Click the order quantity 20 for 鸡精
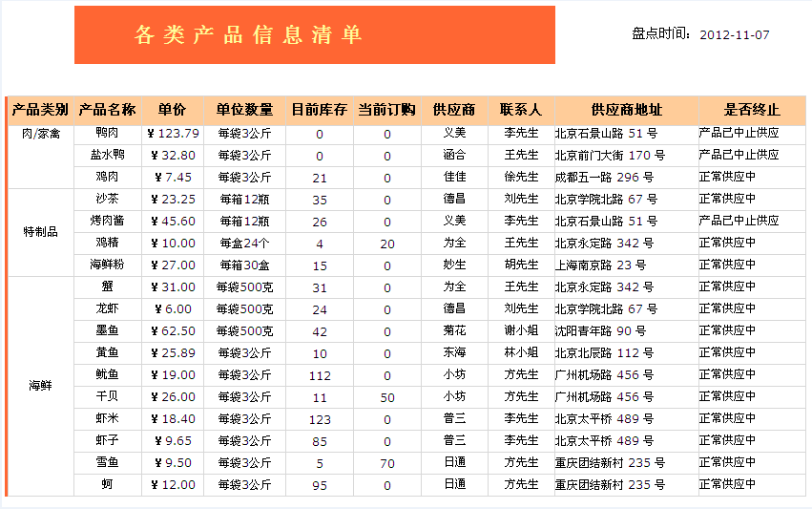 (x=387, y=244)
